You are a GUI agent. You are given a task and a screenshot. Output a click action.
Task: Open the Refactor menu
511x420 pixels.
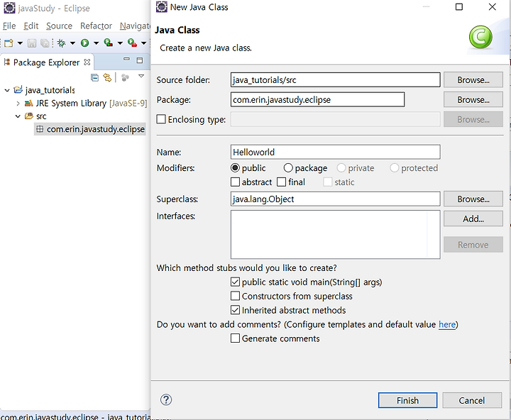pos(96,26)
